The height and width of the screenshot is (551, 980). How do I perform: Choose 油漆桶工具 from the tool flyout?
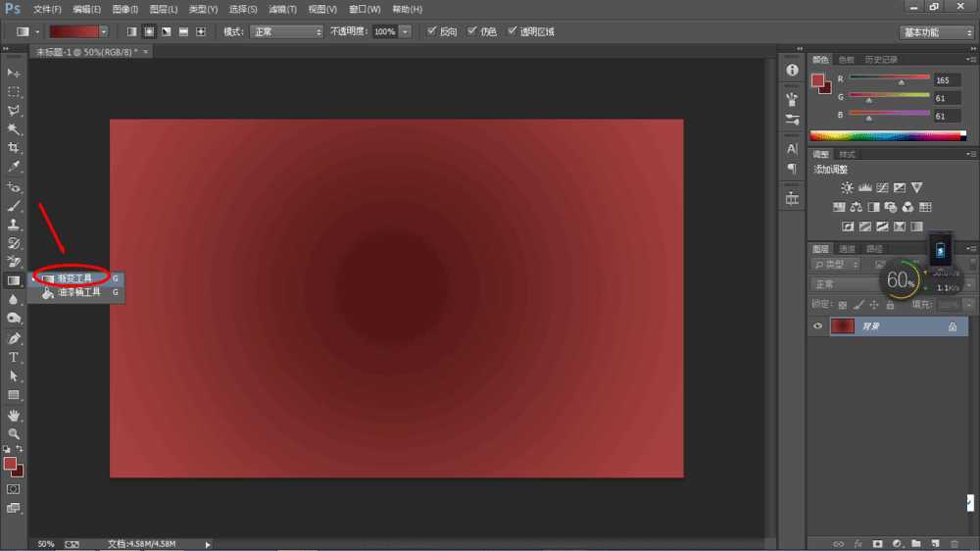pyautogui.click(x=78, y=292)
